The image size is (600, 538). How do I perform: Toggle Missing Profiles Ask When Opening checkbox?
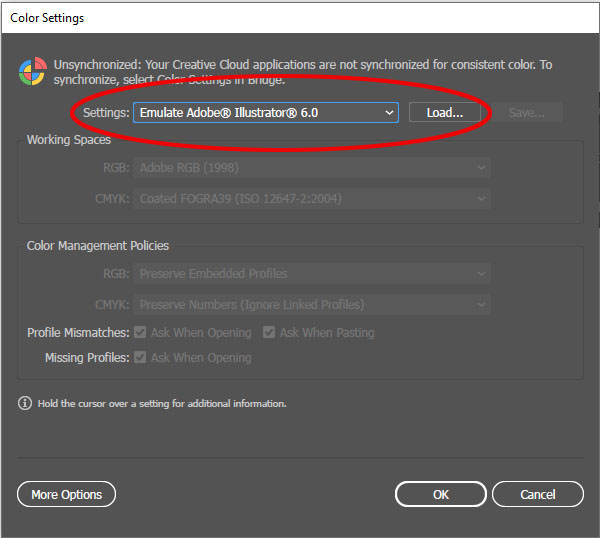(x=141, y=358)
